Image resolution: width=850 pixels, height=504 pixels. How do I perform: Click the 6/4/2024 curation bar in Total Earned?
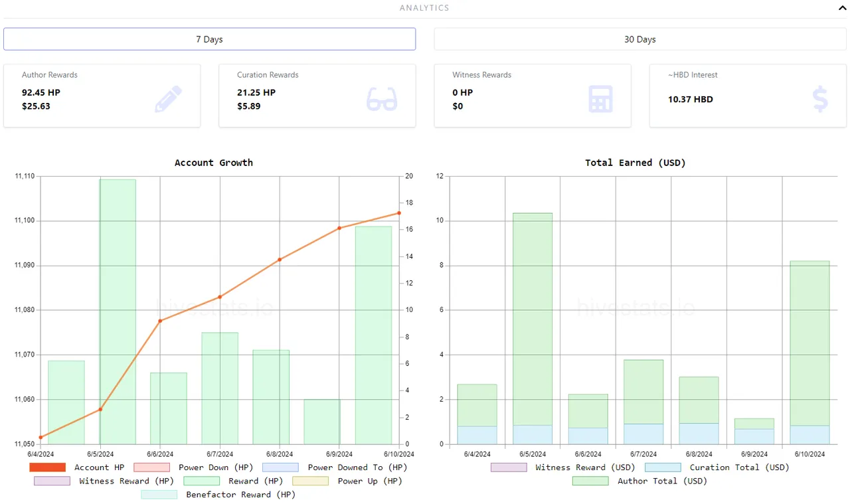(477, 435)
